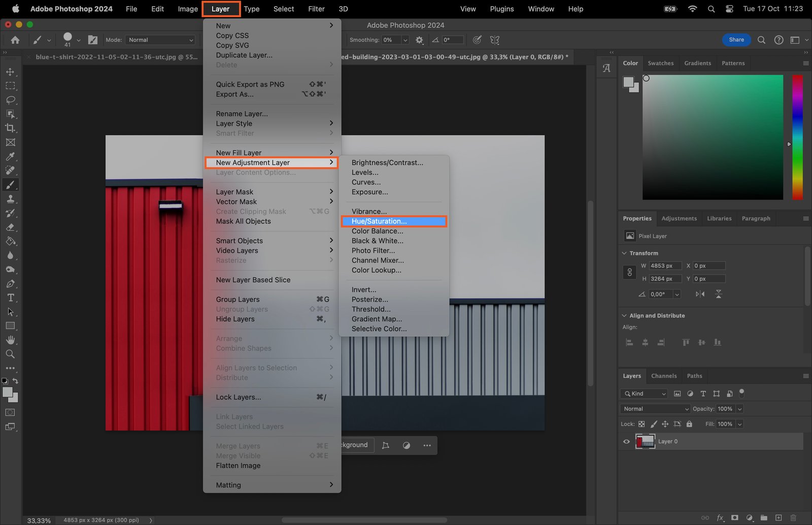
Task: Collapse the Transform section
Action: (624, 253)
